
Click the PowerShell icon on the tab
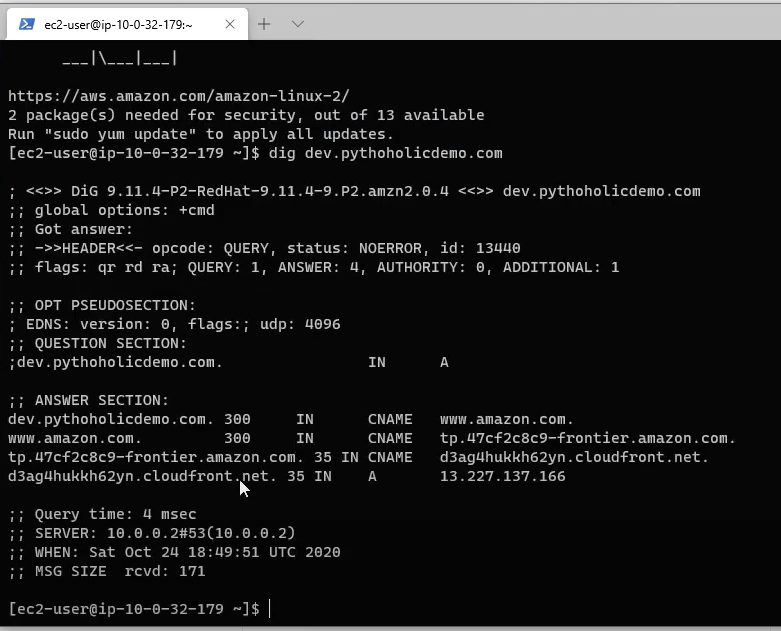point(27,24)
